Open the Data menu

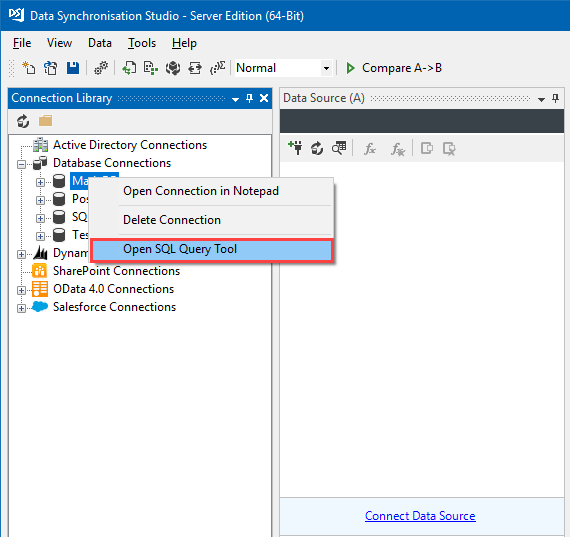click(100, 43)
